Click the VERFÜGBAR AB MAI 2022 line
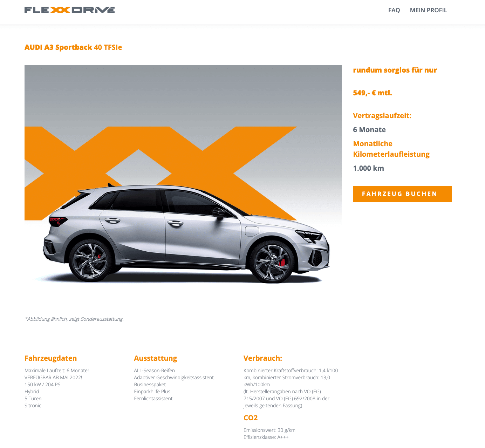The width and height of the screenshot is (485, 448). [53, 378]
